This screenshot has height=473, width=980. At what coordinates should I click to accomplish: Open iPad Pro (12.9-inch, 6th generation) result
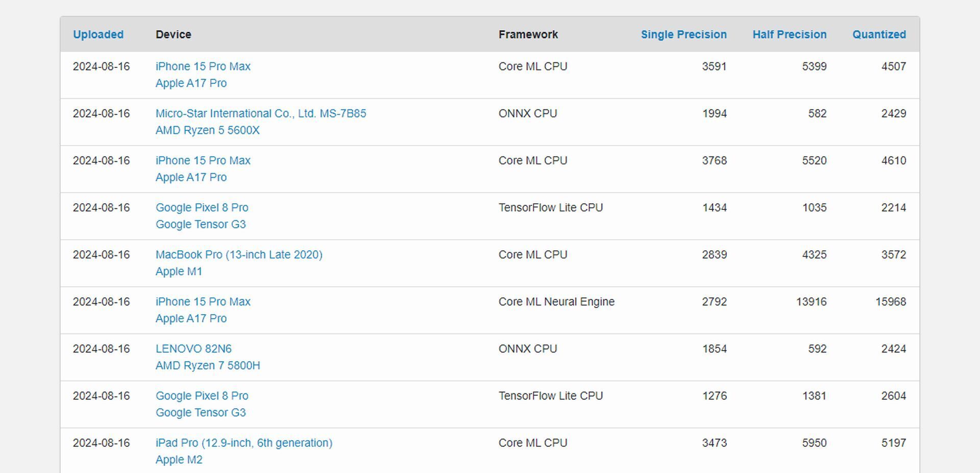coord(244,443)
